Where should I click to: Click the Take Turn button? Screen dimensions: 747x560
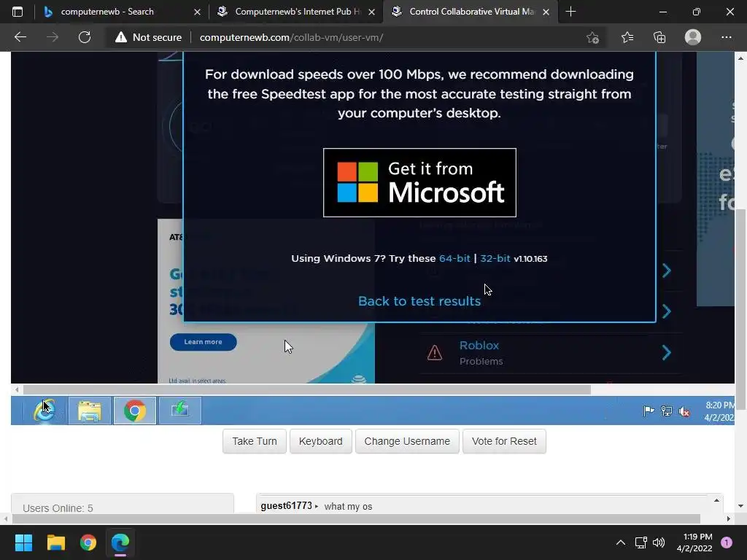click(255, 441)
